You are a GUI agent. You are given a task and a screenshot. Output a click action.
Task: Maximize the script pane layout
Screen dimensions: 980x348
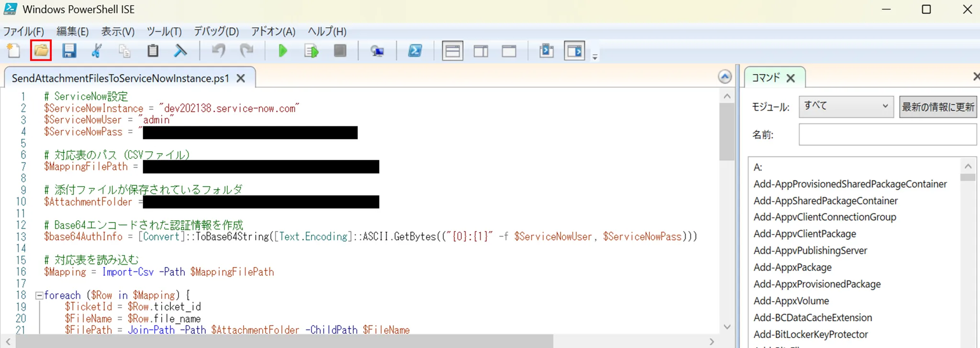[x=509, y=51]
